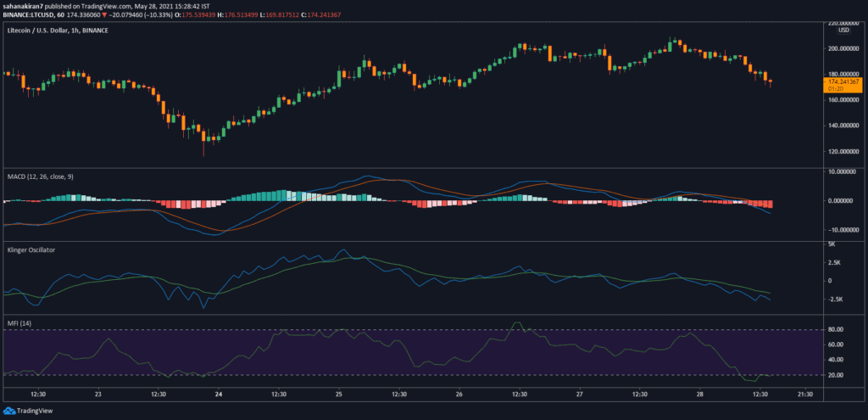This screenshot has height=420, width=868.
Task: Click the 220.000000 price axis label
Action: pyautogui.click(x=844, y=23)
